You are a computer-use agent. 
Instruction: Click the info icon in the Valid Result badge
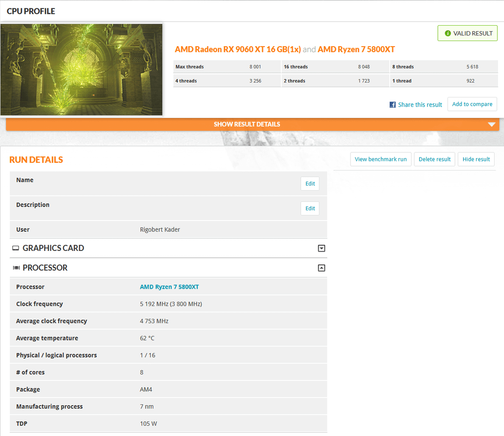(448, 34)
